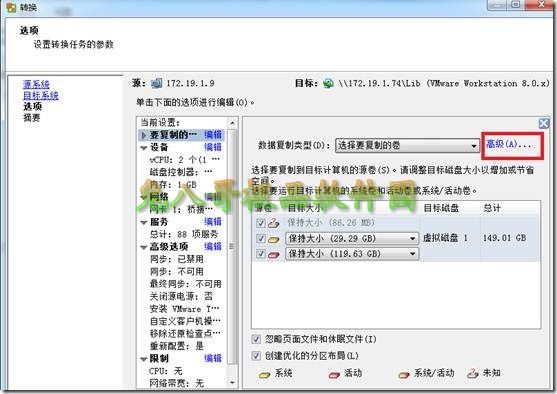The height and width of the screenshot is (394, 557).
Task: Open the 保持大小 (29.29 GB) dropdown
Action: pos(352,238)
